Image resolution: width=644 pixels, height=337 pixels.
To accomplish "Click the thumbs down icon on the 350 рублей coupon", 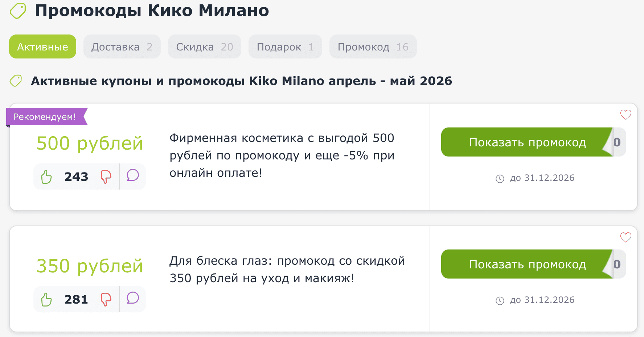I will (x=106, y=299).
